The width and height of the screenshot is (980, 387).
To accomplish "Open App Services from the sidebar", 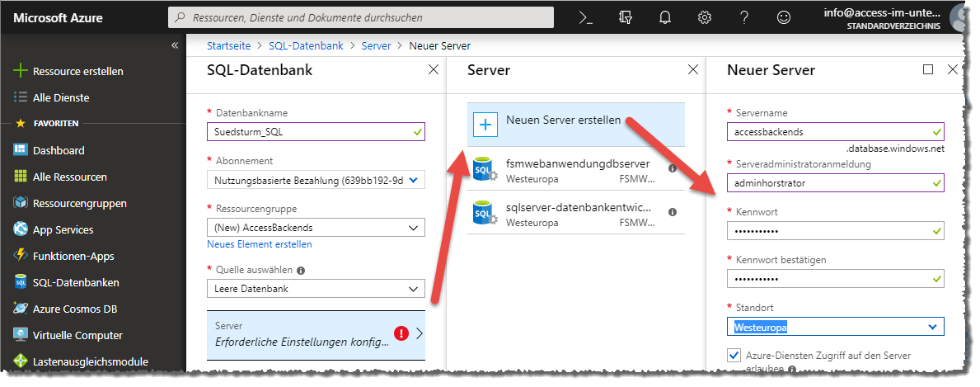I will (63, 230).
